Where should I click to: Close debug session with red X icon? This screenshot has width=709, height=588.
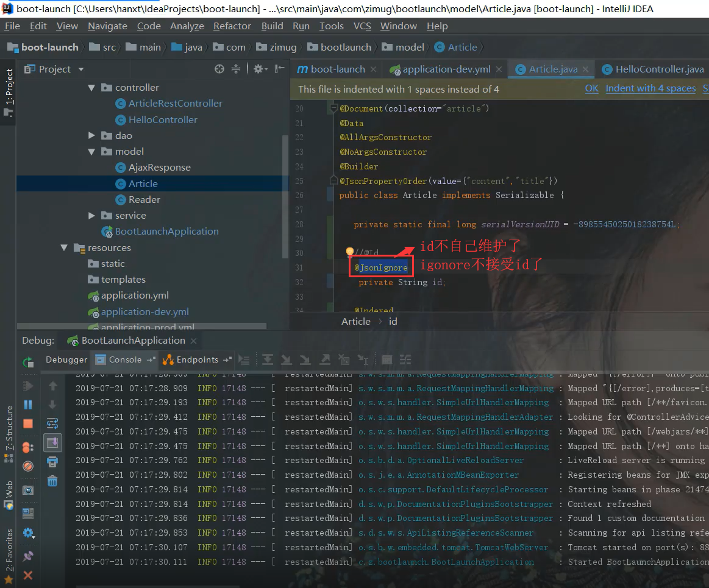[28, 575]
